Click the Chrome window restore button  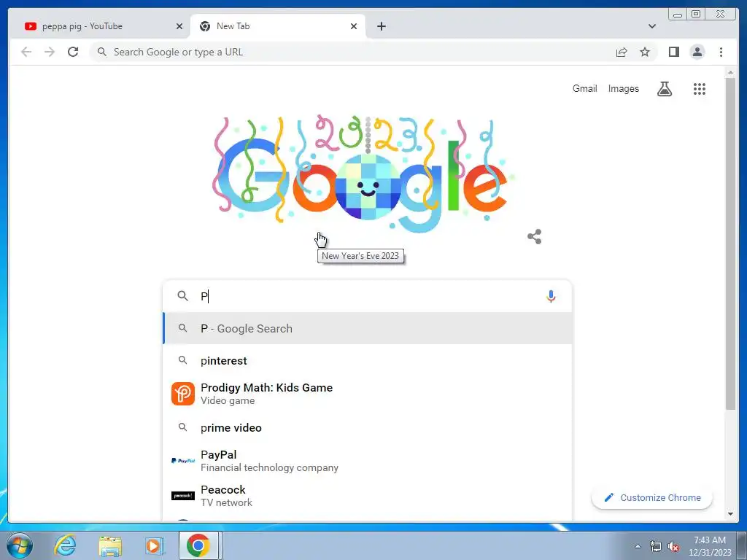click(696, 15)
